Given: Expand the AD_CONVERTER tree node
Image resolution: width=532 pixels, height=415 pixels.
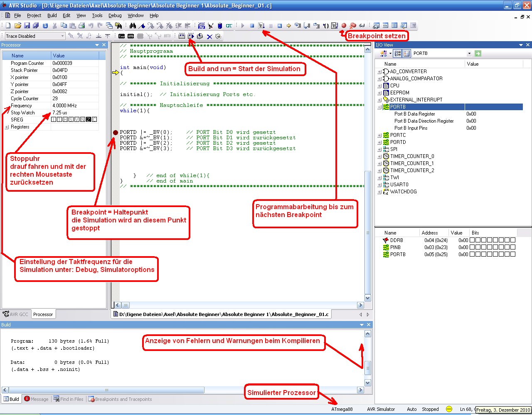Looking at the screenshot, I should pyautogui.click(x=379, y=72).
